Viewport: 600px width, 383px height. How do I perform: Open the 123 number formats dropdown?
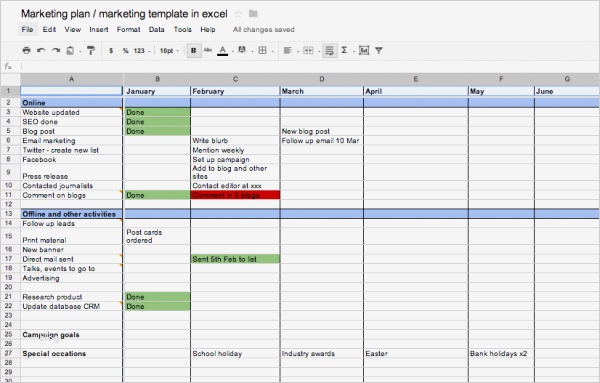[x=141, y=51]
